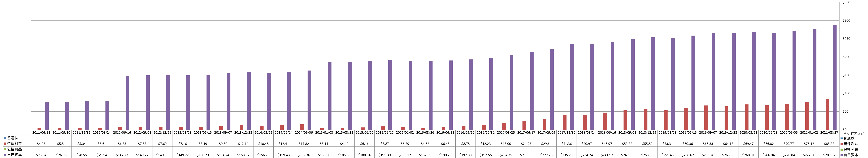868x158 pixels.
Task: Click the 2013/12/28 date cell
Action: click(243, 132)
